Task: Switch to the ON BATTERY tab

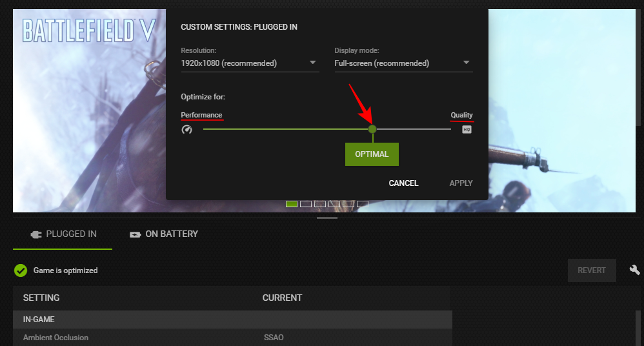Action: [164, 234]
